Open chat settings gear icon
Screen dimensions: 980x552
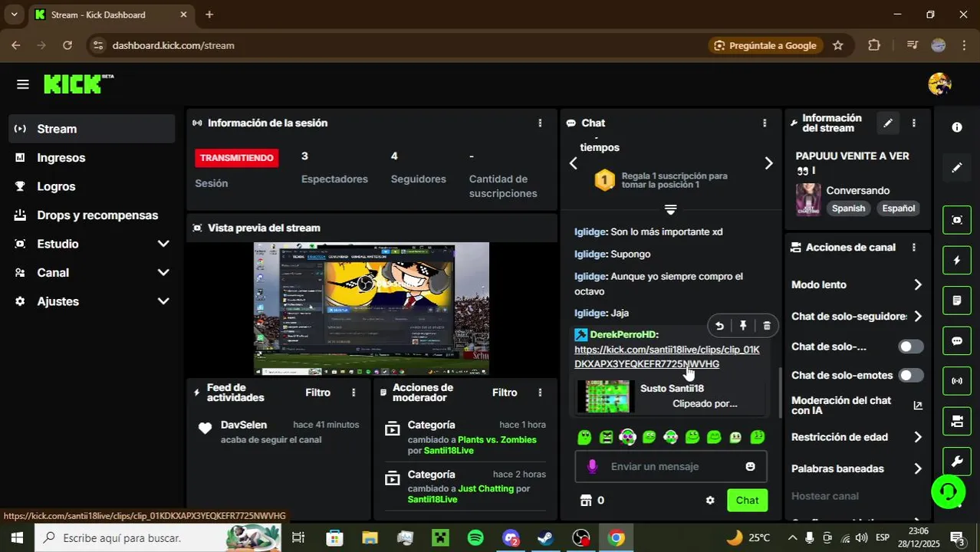click(710, 500)
